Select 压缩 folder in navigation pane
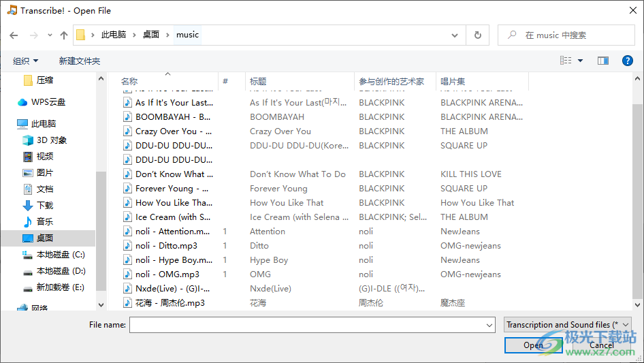Screen dimensions: 644x363 (45, 80)
